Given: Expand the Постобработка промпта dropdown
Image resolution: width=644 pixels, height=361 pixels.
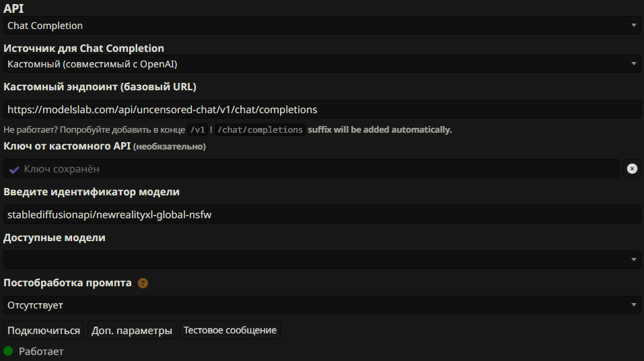Looking at the screenshot, I should coord(321,305).
